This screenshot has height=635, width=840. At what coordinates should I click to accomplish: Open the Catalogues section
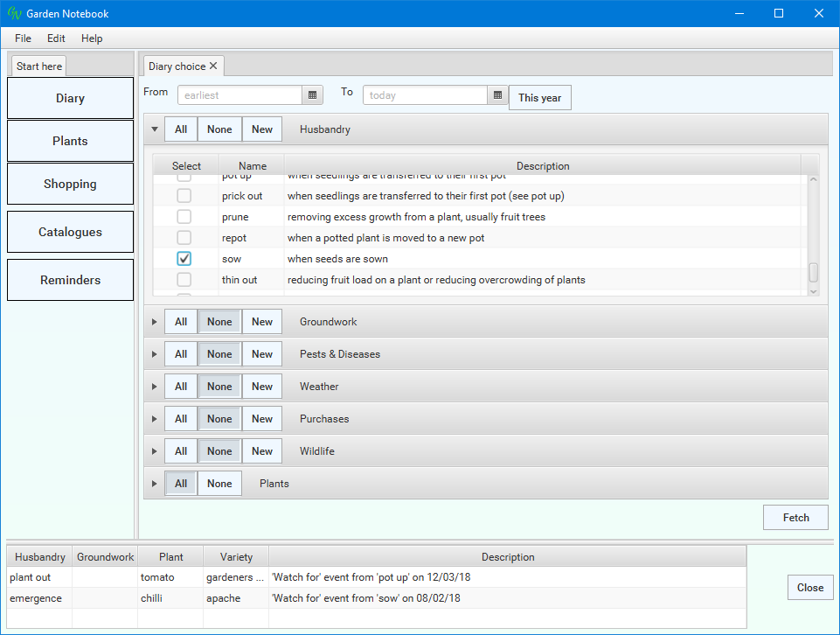pos(70,232)
